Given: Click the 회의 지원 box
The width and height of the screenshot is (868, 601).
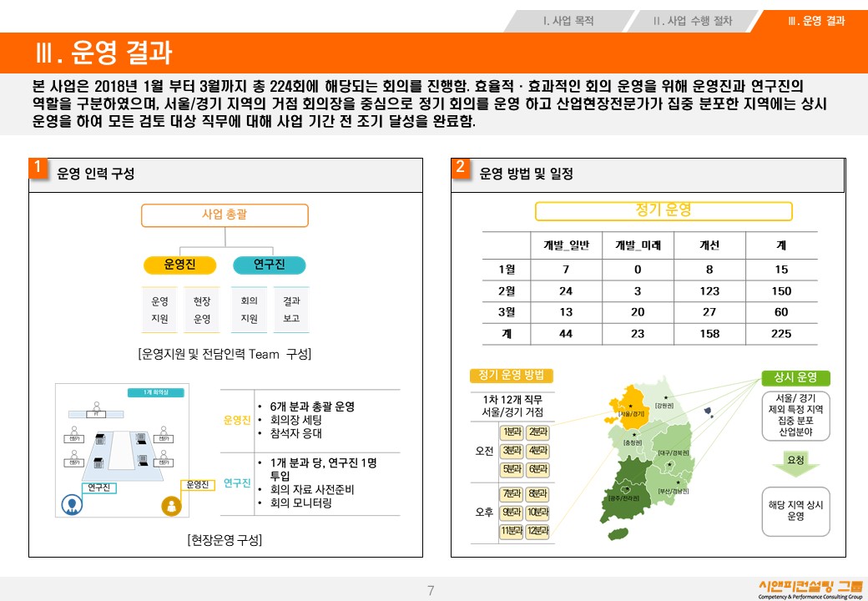Looking at the screenshot, I should tap(249, 310).
